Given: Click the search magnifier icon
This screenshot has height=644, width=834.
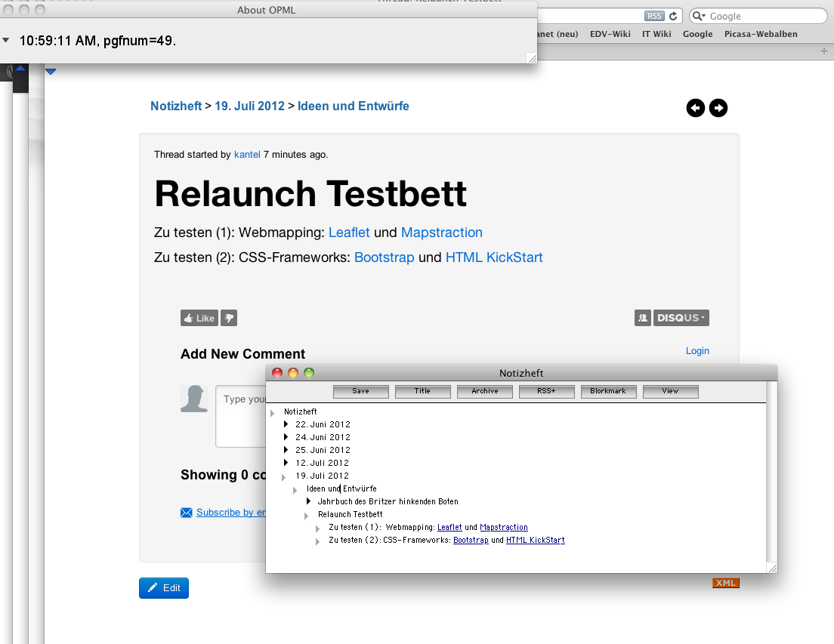Looking at the screenshot, I should pos(699,16).
